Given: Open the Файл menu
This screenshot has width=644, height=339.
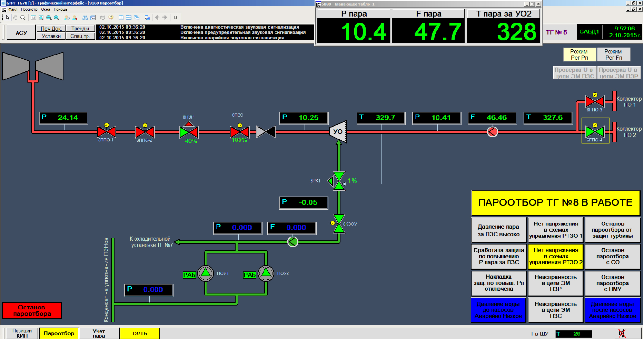Looking at the screenshot, I should [x=13, y=9].
